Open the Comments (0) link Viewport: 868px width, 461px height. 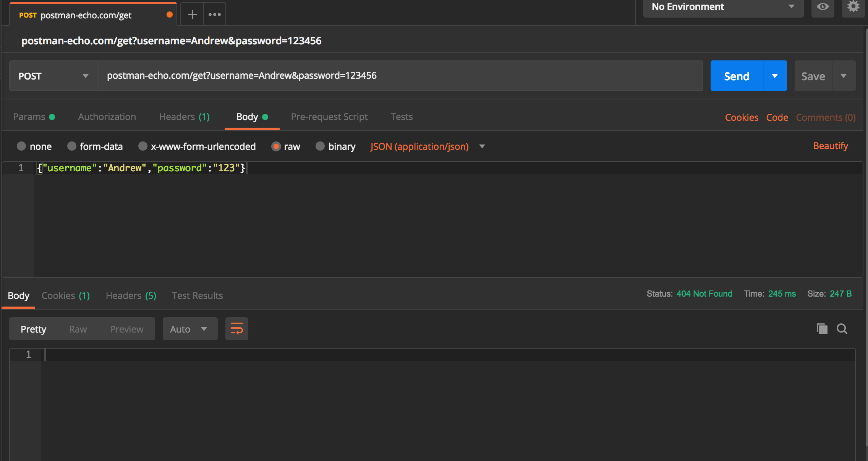pos(826,117)
